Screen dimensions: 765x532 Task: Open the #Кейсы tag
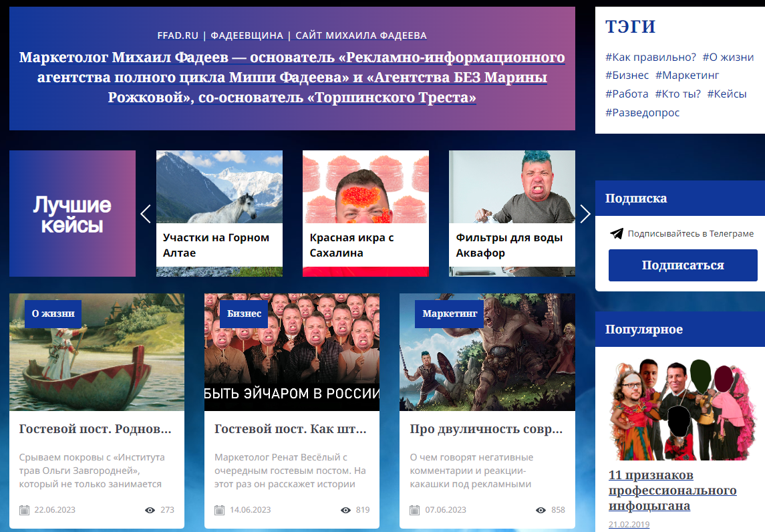[727, 94]
